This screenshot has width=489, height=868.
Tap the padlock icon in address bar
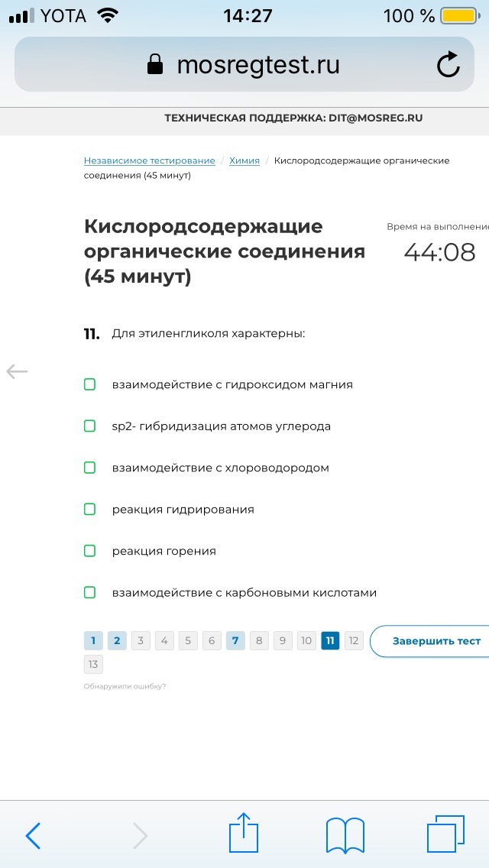155,64
